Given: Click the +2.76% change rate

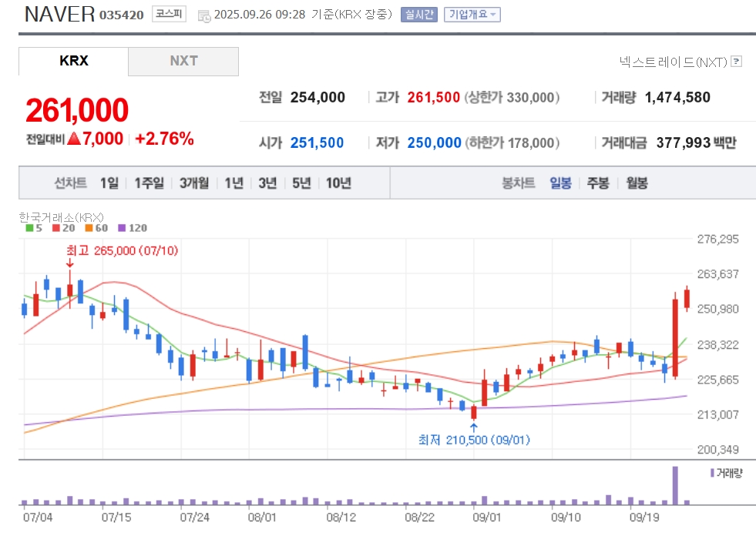Looking at the screenshot, I should 164,139.
